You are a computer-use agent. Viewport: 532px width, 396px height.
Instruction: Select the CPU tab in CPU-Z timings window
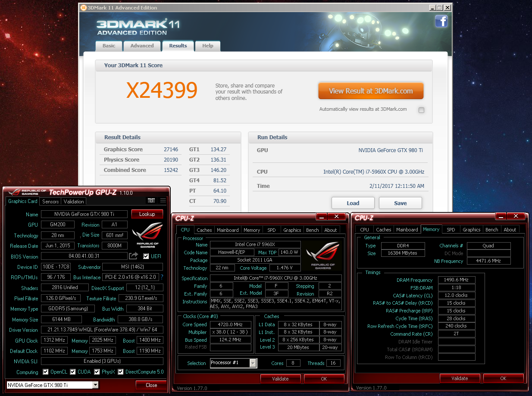[365, 230]
